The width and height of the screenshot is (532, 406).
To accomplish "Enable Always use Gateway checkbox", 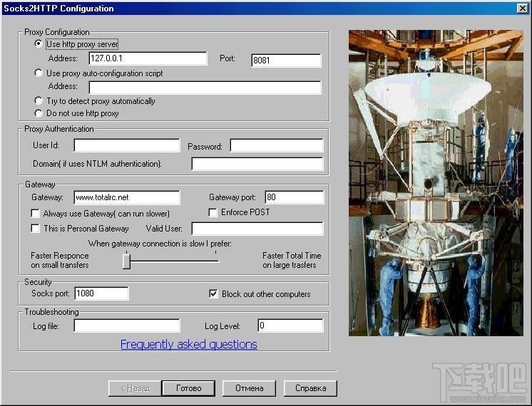I will 36,214.
